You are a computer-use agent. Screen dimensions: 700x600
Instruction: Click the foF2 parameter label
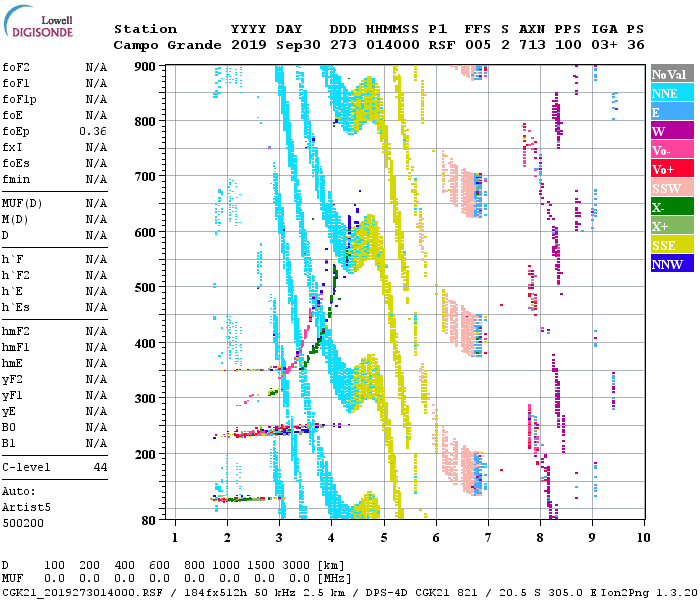pyautogui.click(x=16, y=67)
